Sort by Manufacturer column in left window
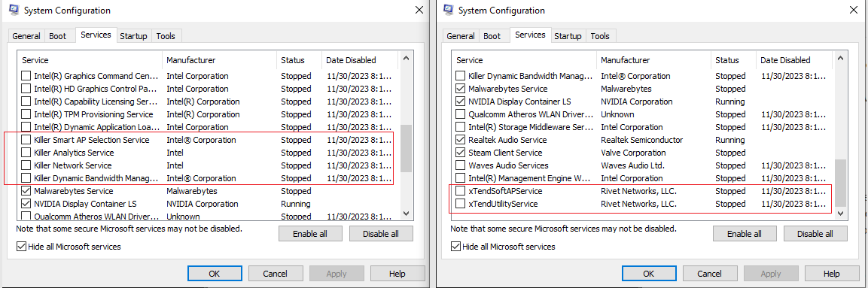The image size is (868, 288). 220,60
